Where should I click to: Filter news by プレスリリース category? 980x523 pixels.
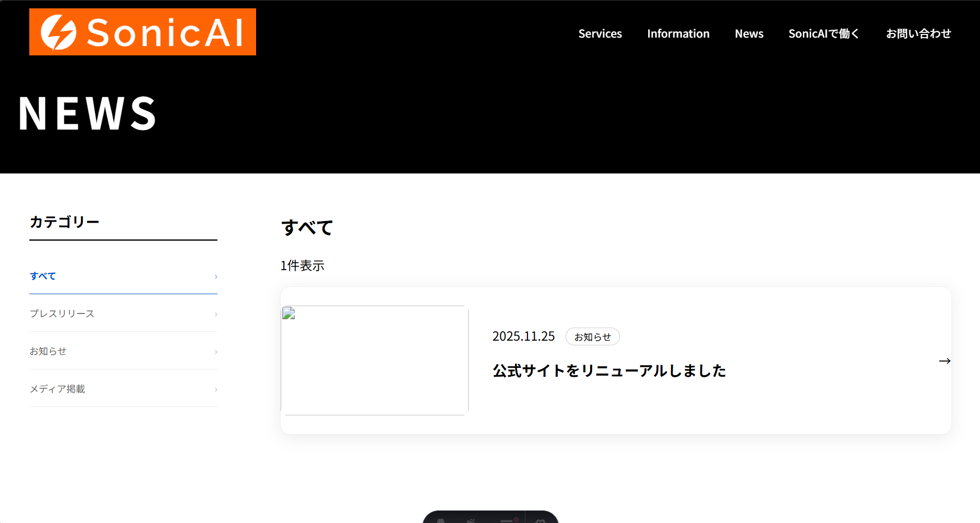[62, 313]
